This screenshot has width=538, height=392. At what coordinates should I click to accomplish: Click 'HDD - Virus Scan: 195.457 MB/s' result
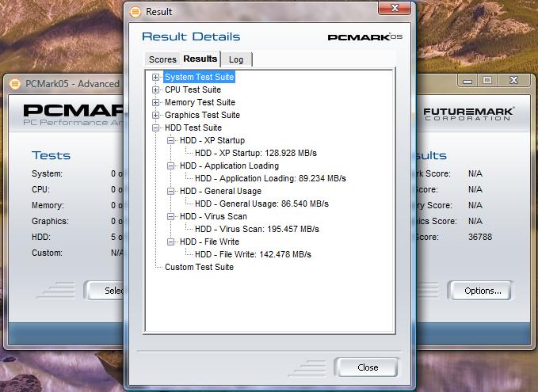click(257, 230)
